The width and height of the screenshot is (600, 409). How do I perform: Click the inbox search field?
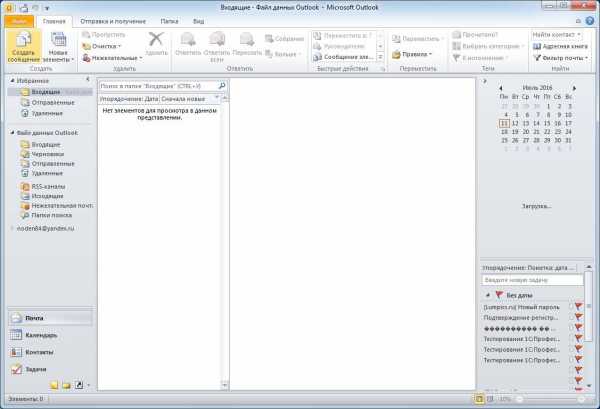click(158, 86)
